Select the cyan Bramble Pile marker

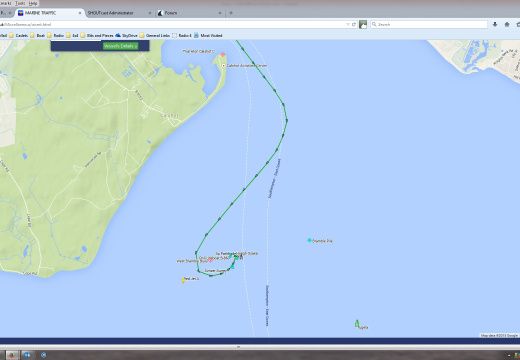[309, 240]
